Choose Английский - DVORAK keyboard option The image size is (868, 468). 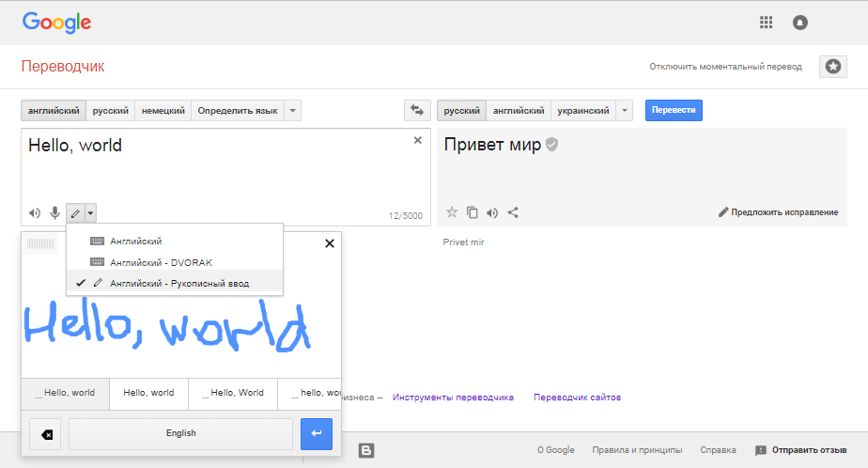175,262
